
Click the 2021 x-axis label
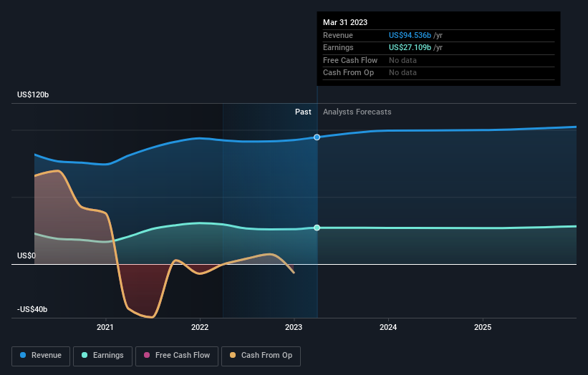[105, 327]
